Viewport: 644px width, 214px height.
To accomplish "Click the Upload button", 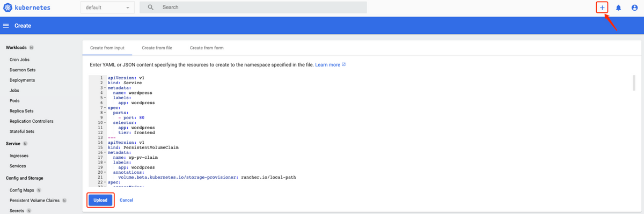I will [100, 200].
